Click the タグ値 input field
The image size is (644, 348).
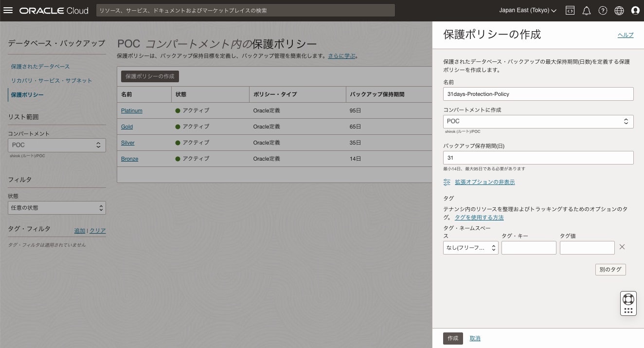tap(587, 248)
